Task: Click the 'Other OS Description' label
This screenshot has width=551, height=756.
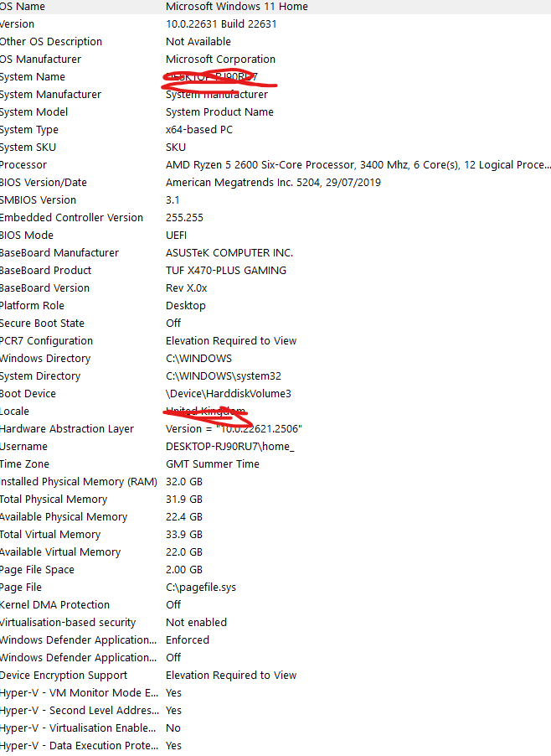Action: click(x=50, y=42)
